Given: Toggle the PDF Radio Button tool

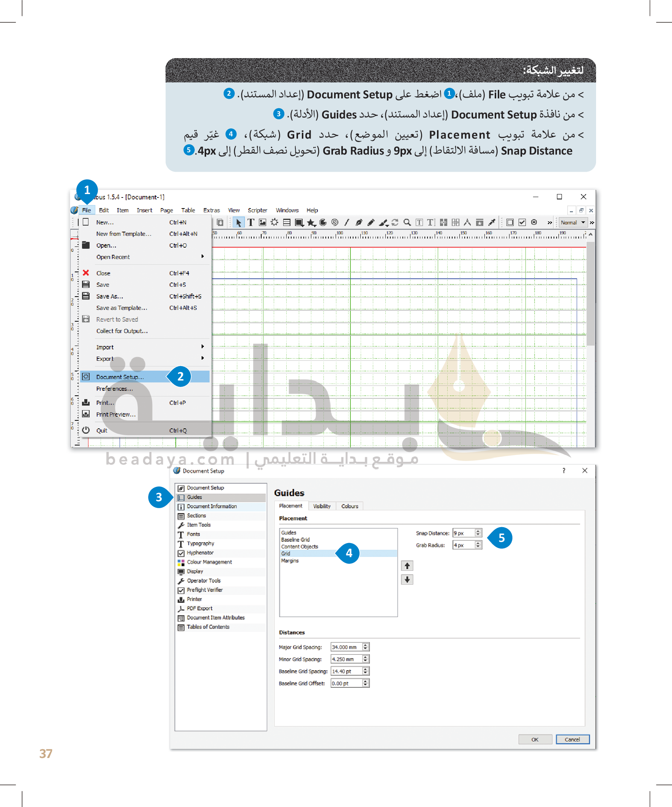Looking at the screenshot, I should click(534, 223).
